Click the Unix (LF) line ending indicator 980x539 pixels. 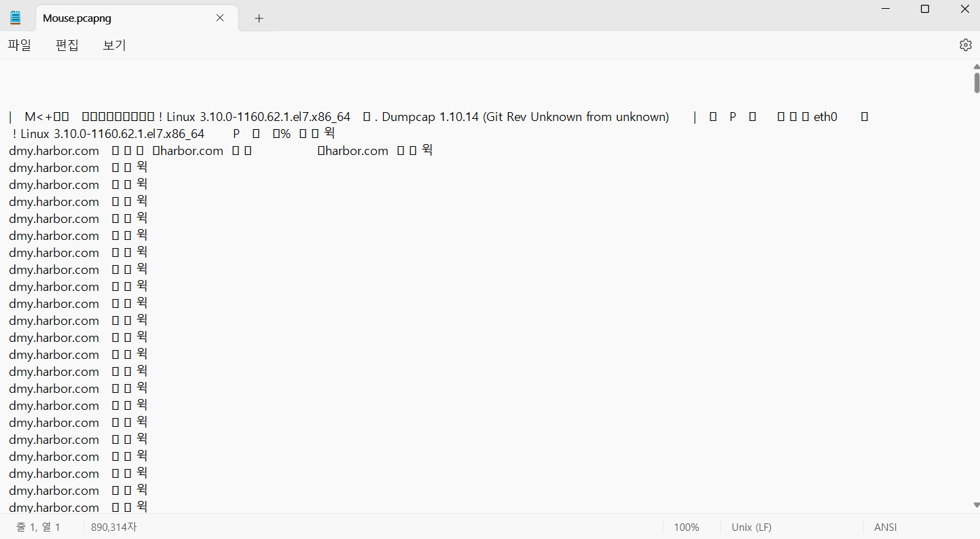(751, 527)
